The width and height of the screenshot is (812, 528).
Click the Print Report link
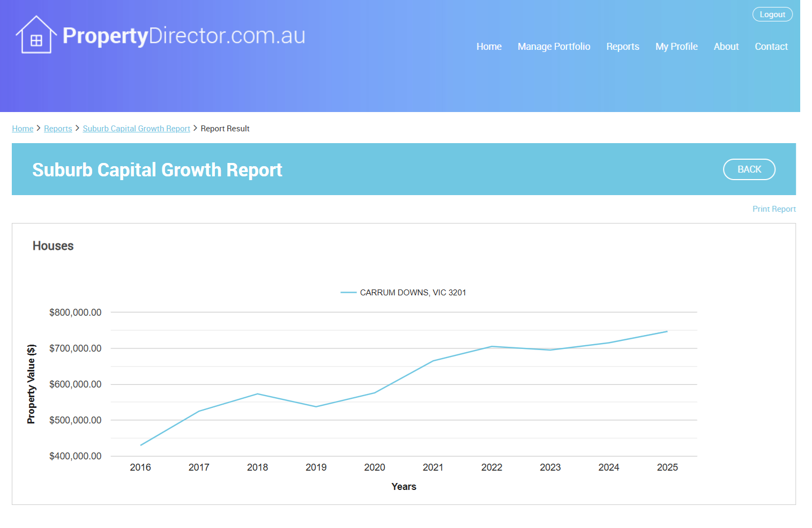point(773,209)
